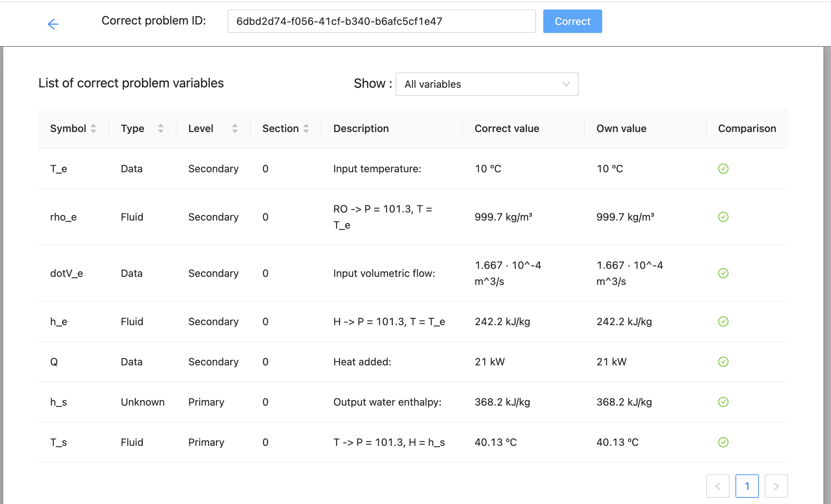Click the blue Correct button
Image resolution: width=831 pixels, height=504 pixels.
coord(573,21)
